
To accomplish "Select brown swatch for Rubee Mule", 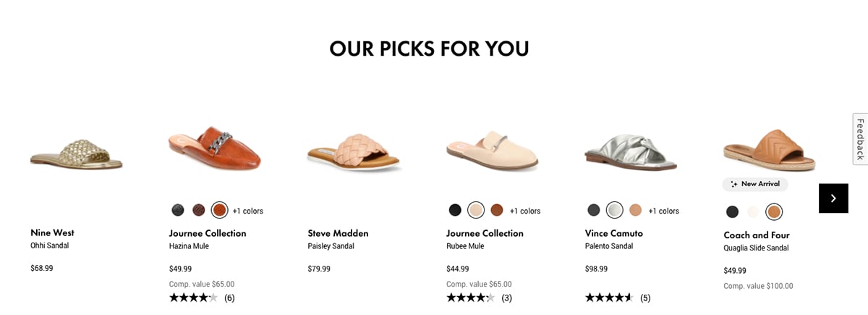I will coord(497,210).
